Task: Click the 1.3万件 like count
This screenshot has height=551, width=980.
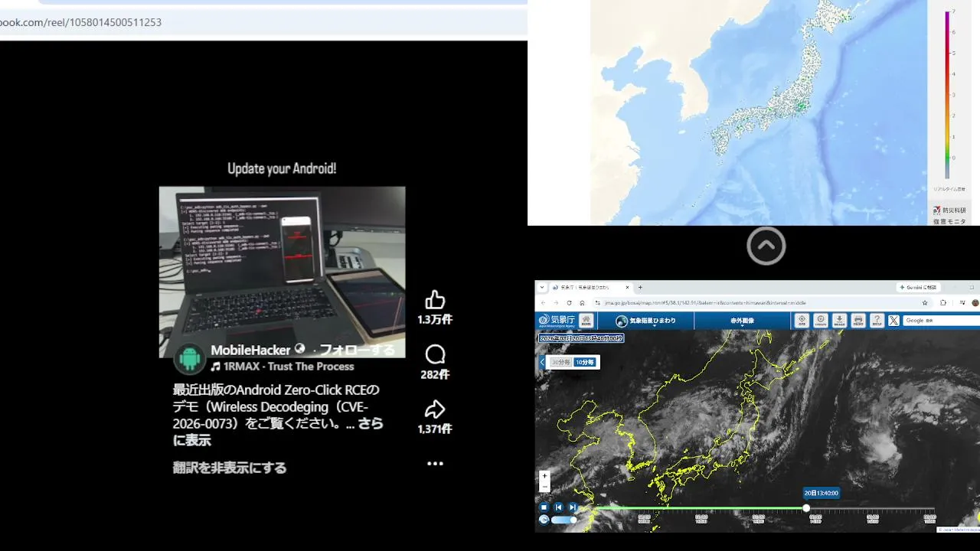Action: coord(435,320)
